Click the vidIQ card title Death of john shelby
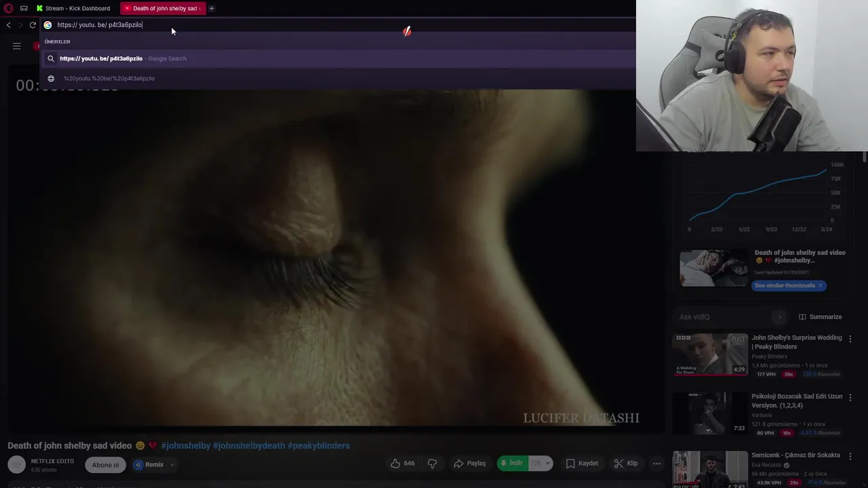Screen dimensions: 868x488 tap(800, 256)
